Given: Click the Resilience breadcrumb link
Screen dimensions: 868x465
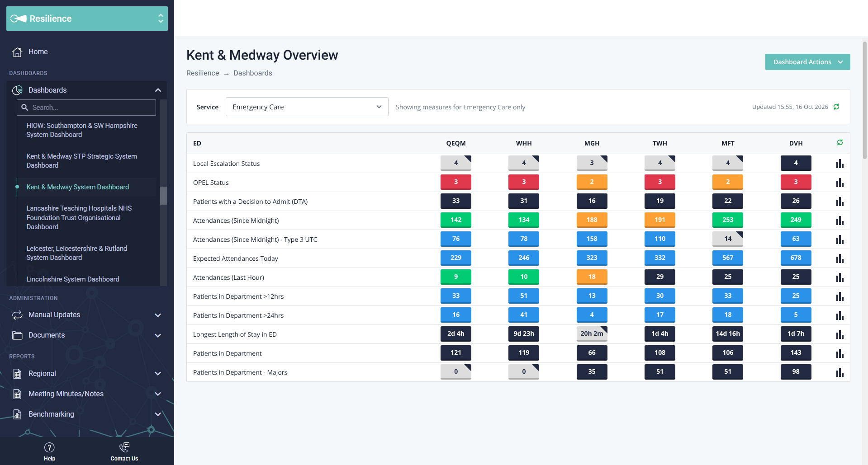Looking at the screenshot, I should pyautogui.click(x=203, y=73).
